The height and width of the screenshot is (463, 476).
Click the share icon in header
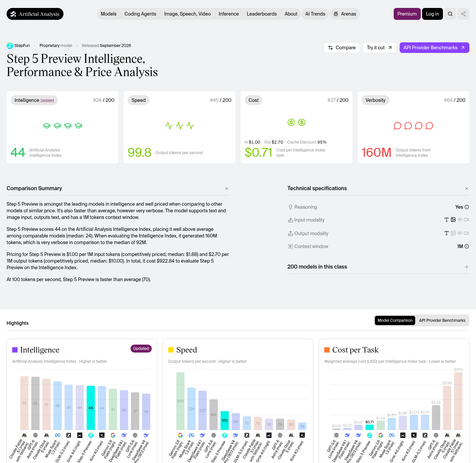(463, 14)
